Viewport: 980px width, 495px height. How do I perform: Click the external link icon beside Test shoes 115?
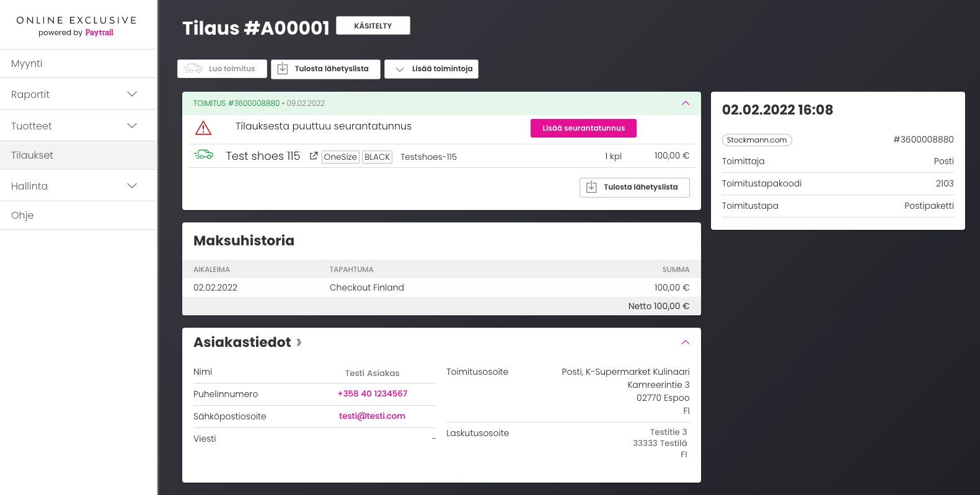[314, 156]
